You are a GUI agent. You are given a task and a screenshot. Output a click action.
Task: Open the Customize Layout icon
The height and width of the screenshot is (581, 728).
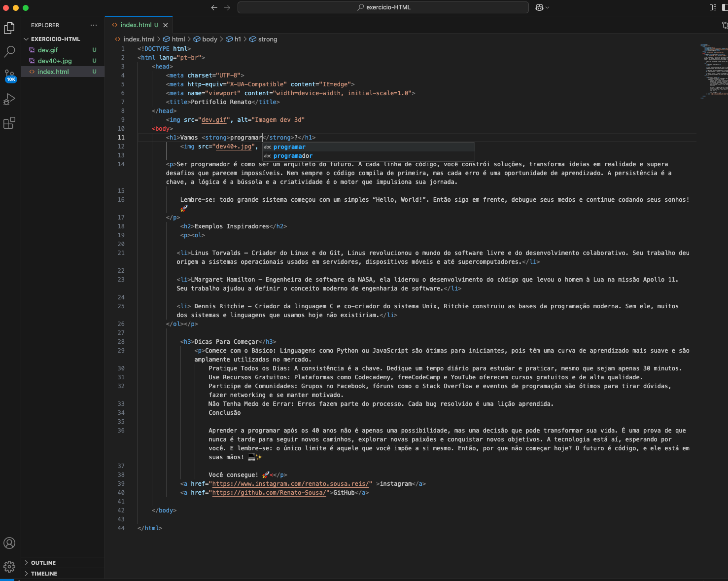[713, 7]
